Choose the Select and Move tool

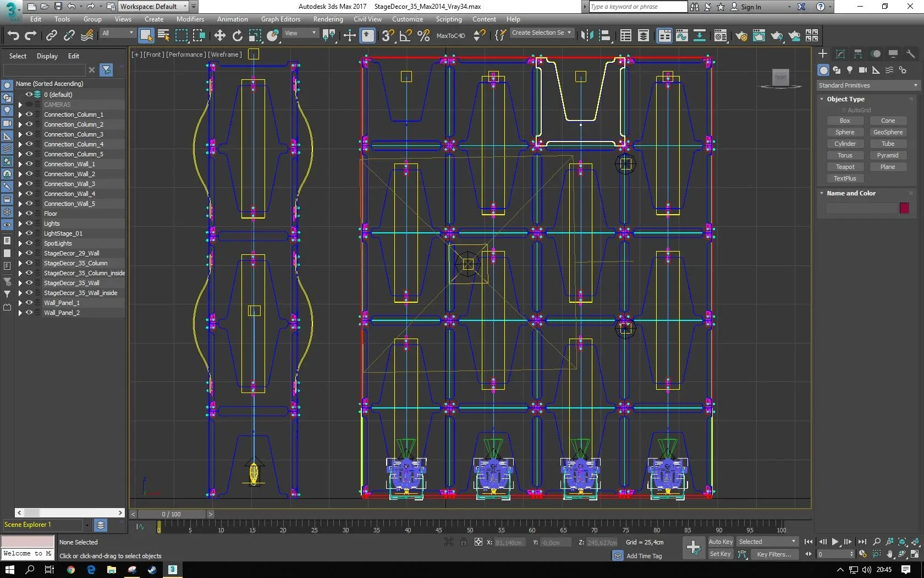[x=220, y=36]
